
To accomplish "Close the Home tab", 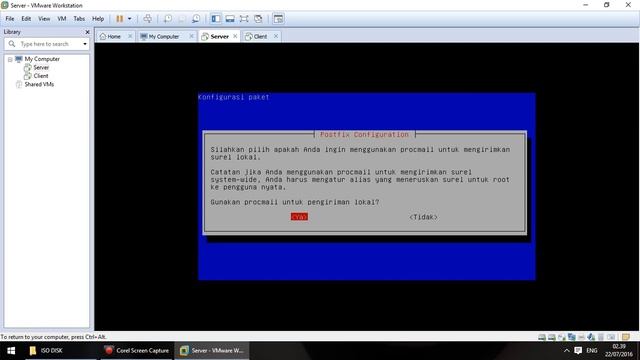I will [x=130, y=36].
